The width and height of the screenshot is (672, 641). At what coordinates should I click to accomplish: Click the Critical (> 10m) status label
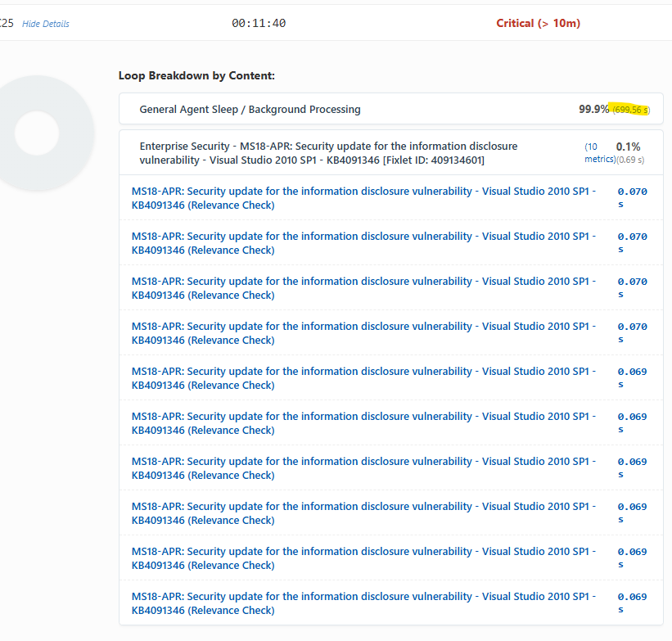coord(538,23)
